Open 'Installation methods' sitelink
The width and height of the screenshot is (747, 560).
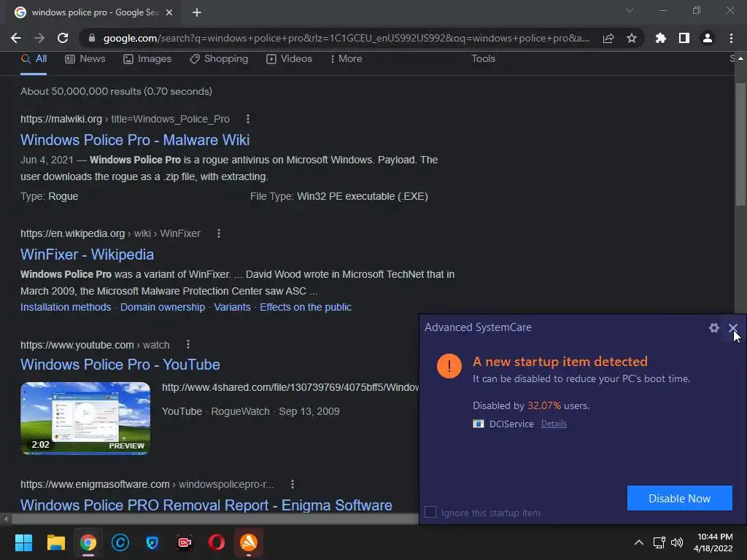click(66, 307)
